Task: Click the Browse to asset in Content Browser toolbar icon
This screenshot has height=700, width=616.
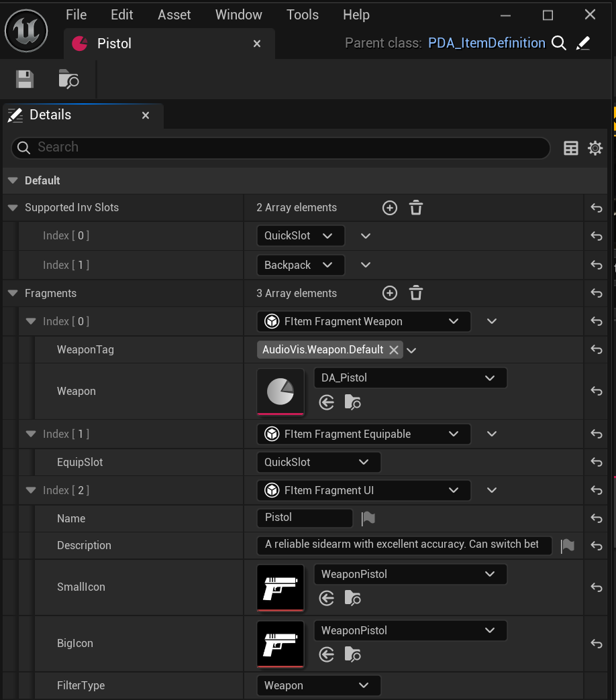Action: (68, 79)
